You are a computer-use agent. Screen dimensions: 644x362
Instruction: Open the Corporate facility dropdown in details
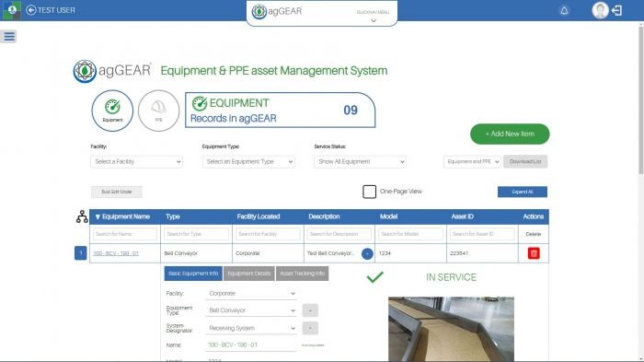point(251,293)
